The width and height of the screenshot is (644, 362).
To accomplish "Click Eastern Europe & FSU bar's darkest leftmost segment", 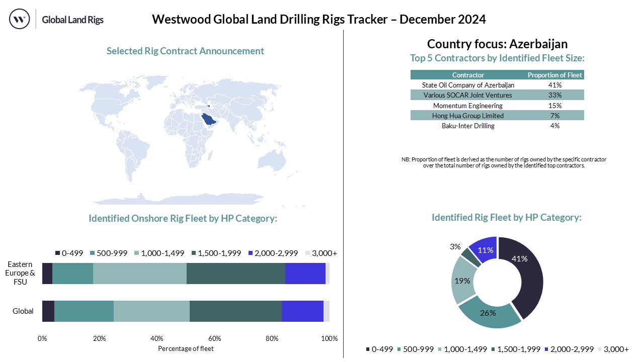I will (47, 273).
